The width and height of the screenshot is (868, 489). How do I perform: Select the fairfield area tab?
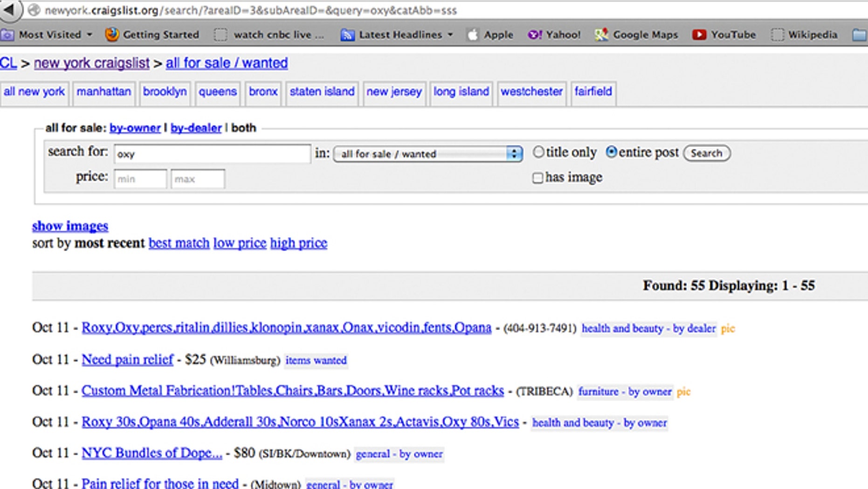tap(593, 92)
